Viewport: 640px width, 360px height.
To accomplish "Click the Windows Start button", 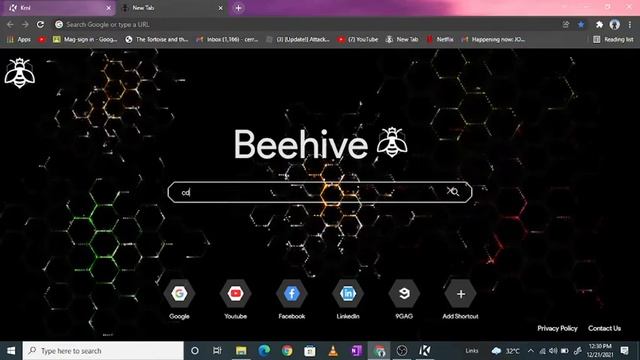I will point(11,351).
